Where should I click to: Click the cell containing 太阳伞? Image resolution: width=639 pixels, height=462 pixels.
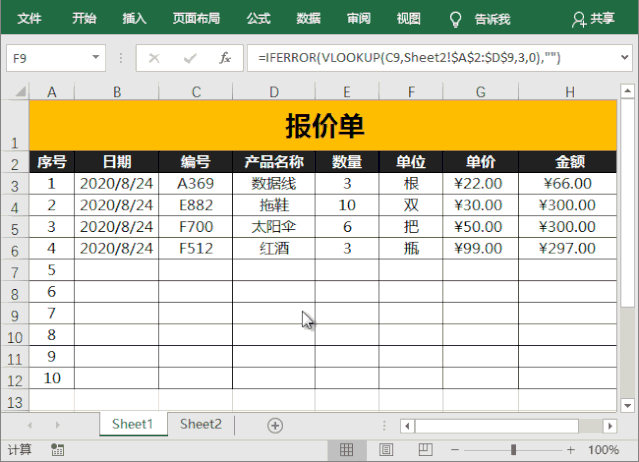(273, 227)
